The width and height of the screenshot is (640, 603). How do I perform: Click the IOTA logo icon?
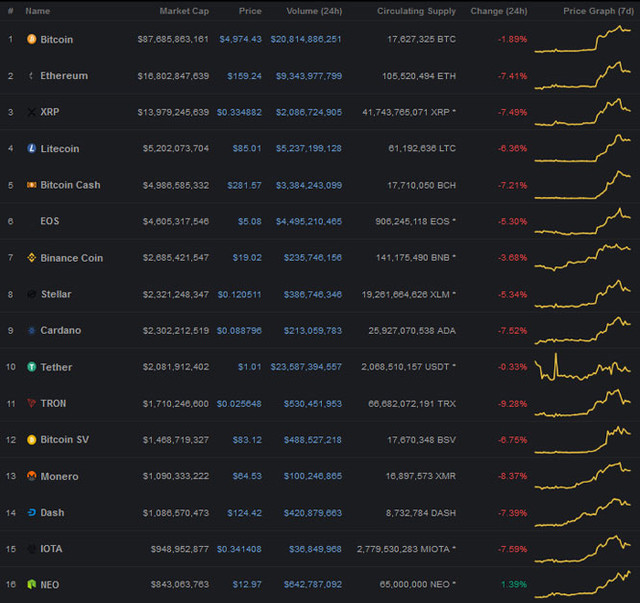31,549
